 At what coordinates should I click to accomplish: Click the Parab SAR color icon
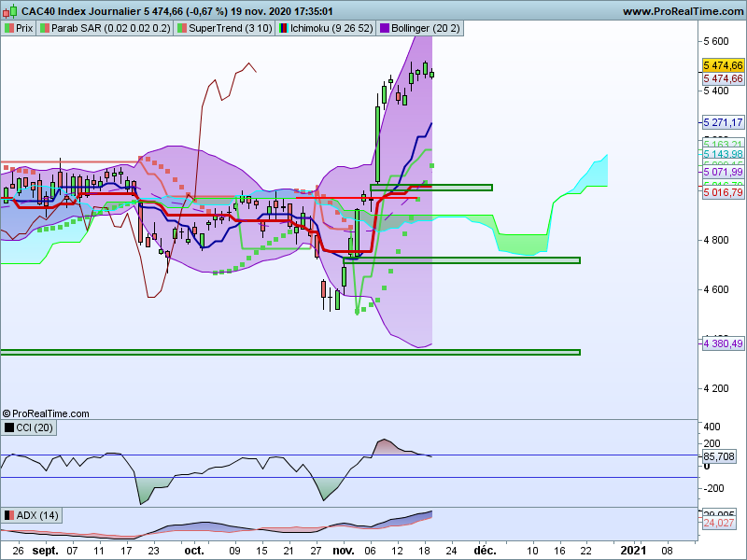click(44, 28)
